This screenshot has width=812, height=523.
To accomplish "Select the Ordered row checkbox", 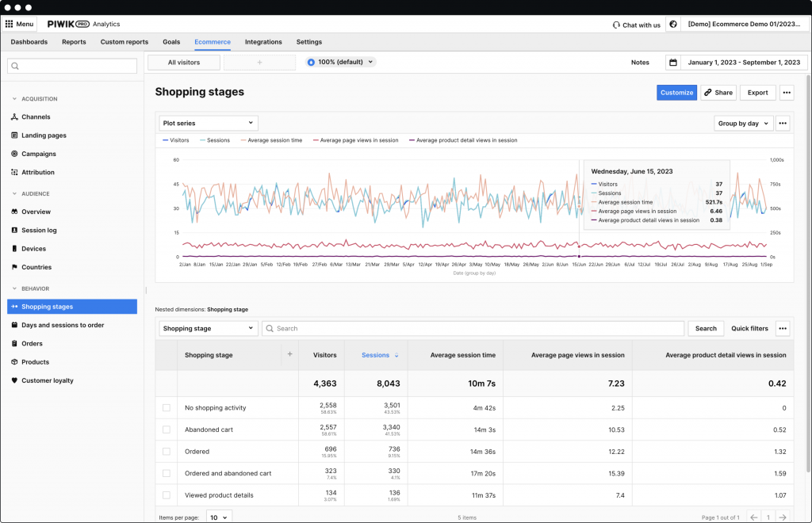I will (x=167, y=452).
